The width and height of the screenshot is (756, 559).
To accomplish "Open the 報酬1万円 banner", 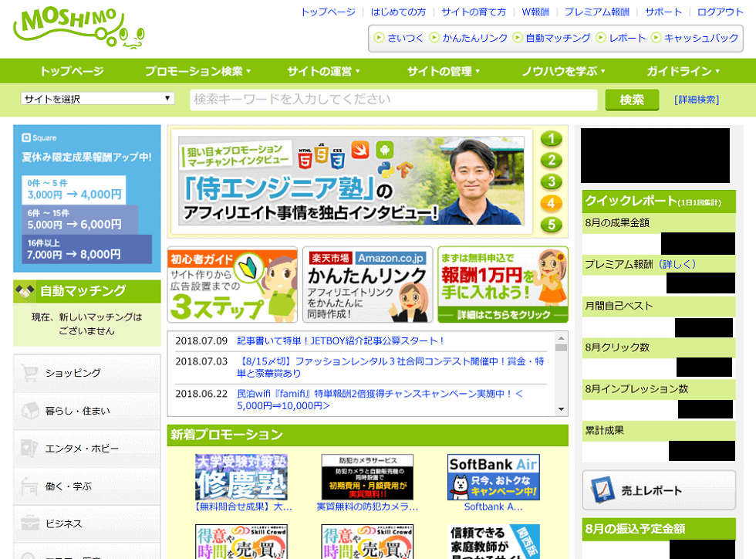I will pos(503,285).
